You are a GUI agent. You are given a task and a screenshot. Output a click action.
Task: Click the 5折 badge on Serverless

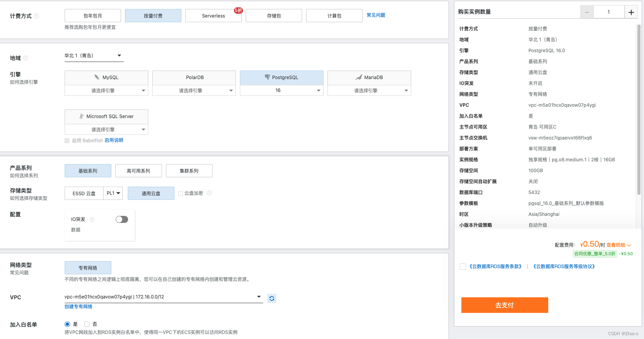(x=238, y=11)
